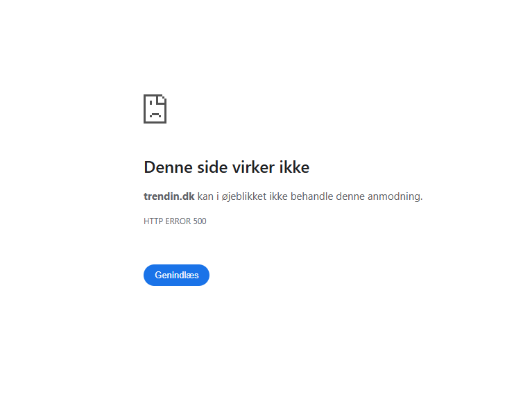Click the word ikke in the heading
532x415 pixels.
[295, 167]
